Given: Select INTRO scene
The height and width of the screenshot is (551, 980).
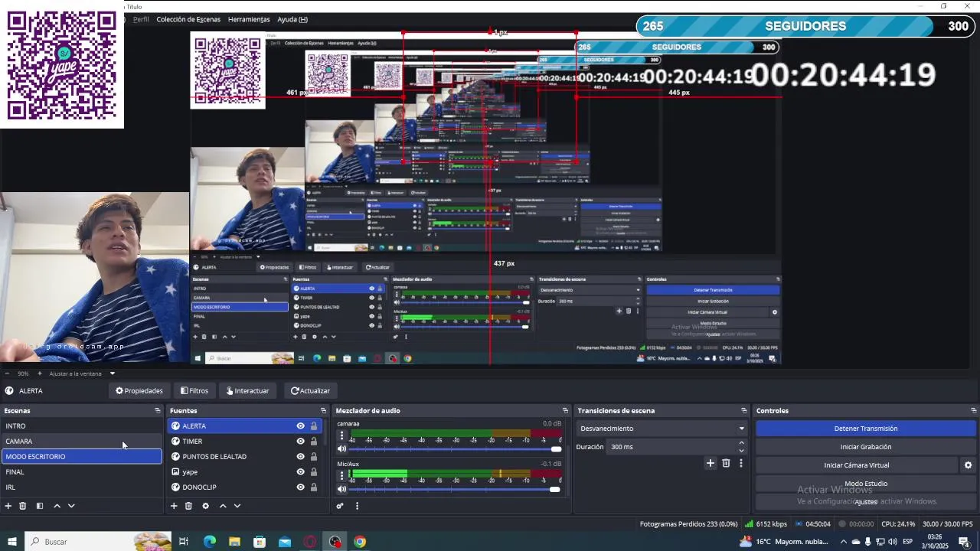Looking at the screenshot, I should pyautogui.click(x=82, y=426).
